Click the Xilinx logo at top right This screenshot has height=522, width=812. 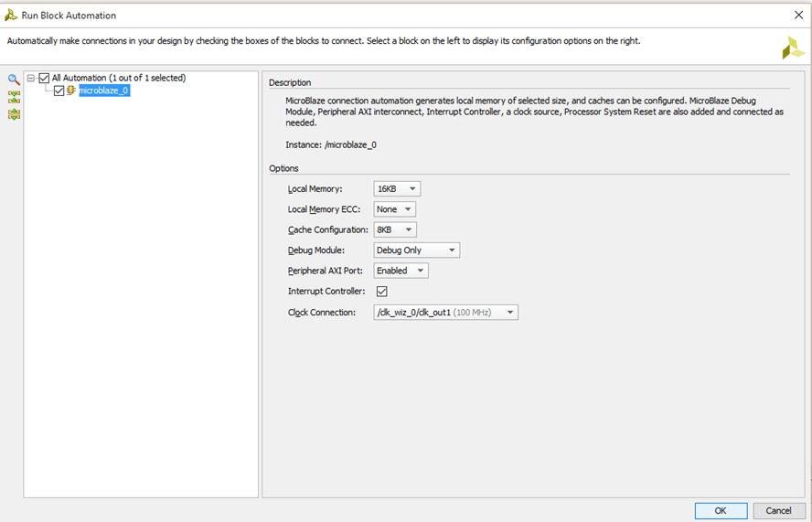coord(793,48)
